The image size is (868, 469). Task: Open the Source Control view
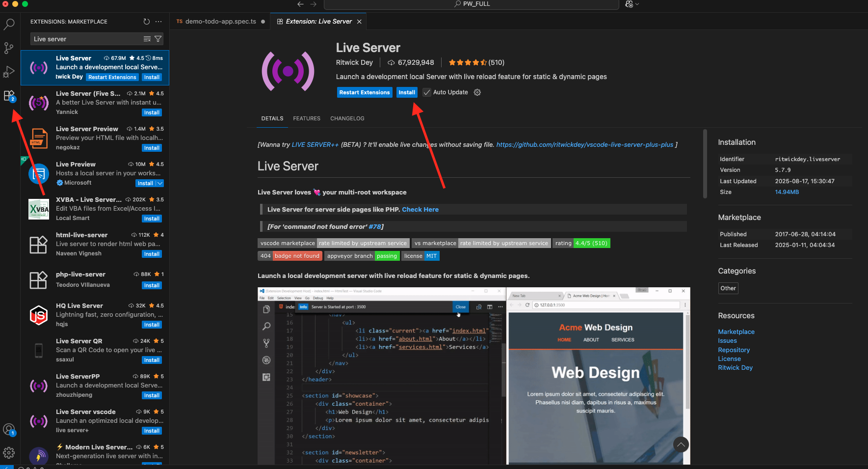coord(9,48)
